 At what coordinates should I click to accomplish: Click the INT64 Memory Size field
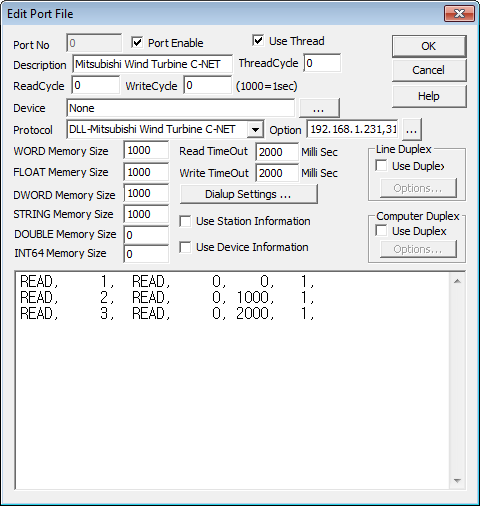(x=146, y=254)
